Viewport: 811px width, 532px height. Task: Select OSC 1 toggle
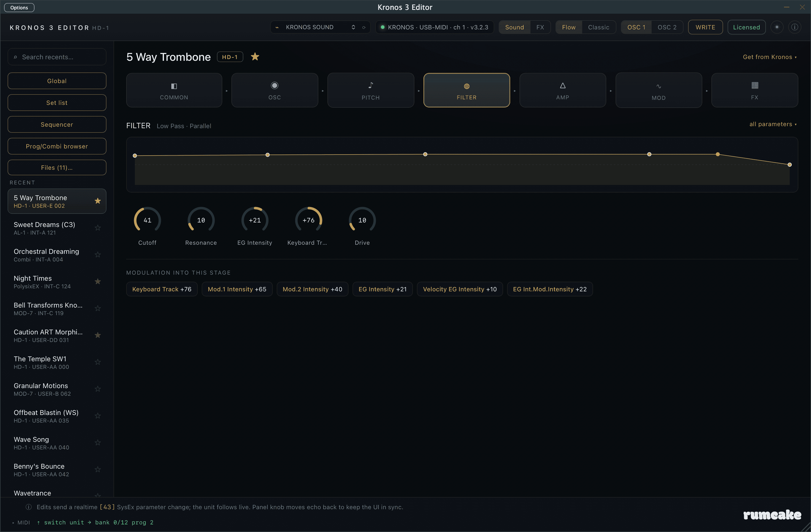[x=636, y=27]
